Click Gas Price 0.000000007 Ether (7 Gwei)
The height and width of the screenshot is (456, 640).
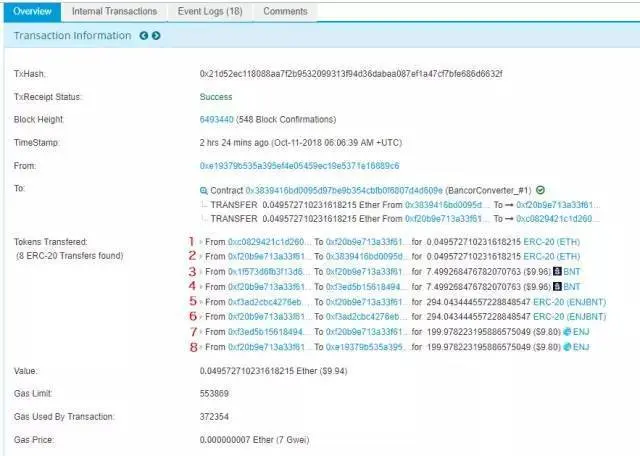pos(254,440)
